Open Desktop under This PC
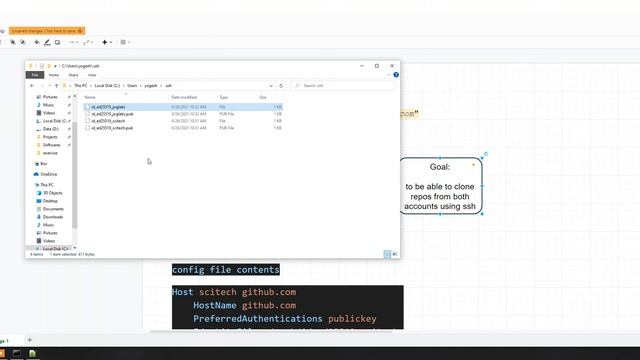Viewport: 640px width, 360px height. tap(50, 201)
